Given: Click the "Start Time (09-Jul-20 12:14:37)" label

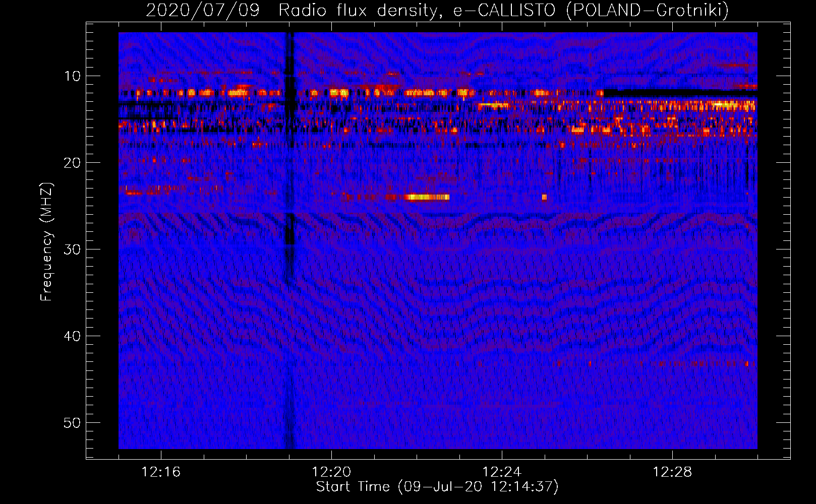Looking at the screenshot, I should (437, 487).
